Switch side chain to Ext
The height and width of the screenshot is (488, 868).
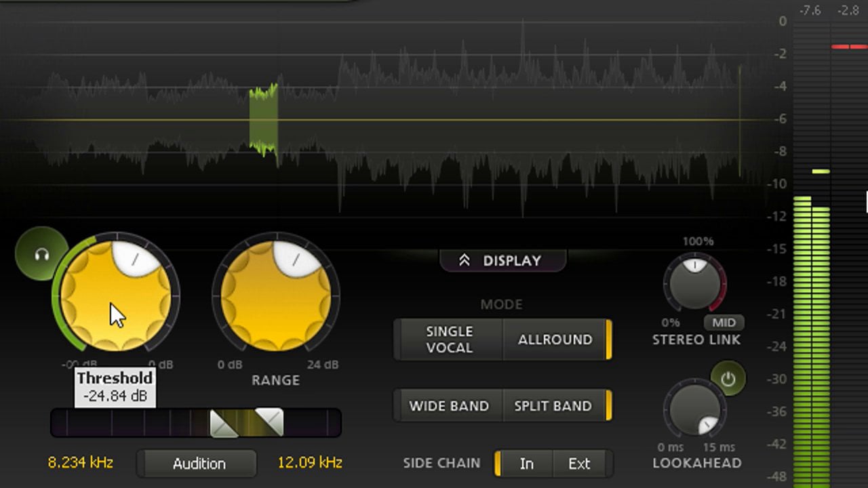click(x=578, y=464)
